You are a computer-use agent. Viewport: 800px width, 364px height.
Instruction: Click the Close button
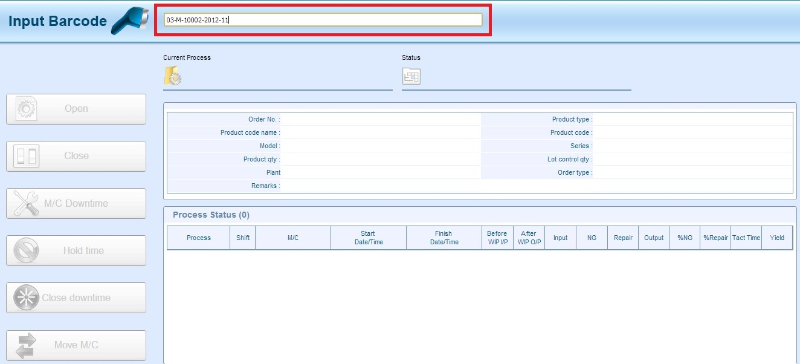[x=76, y=156]
